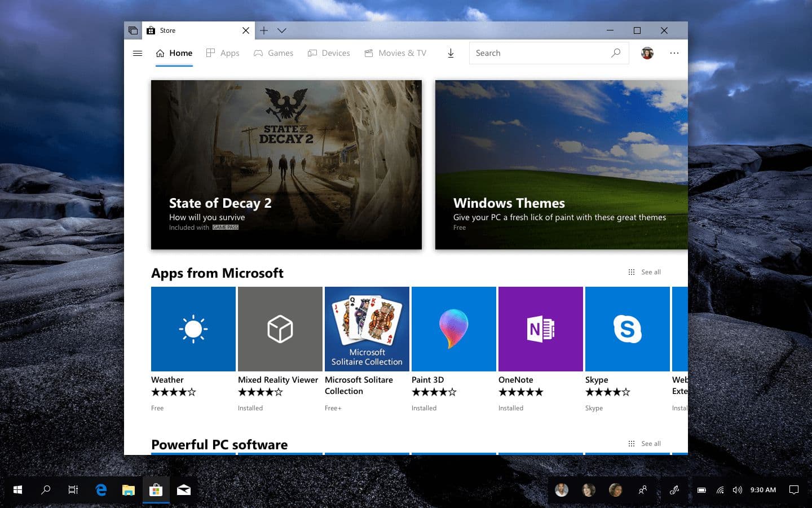812x508 pixels.
Task: Open the tab list chevron
Action: [x=282, y=30]
